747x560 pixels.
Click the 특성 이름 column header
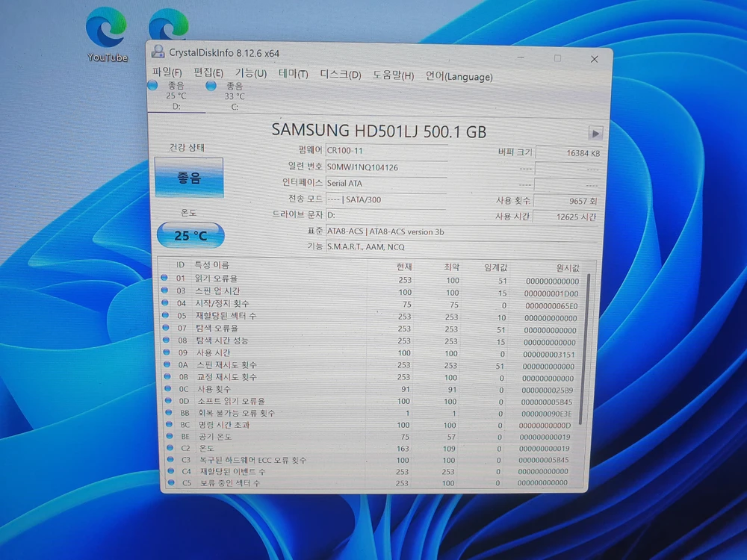[211, 265]
